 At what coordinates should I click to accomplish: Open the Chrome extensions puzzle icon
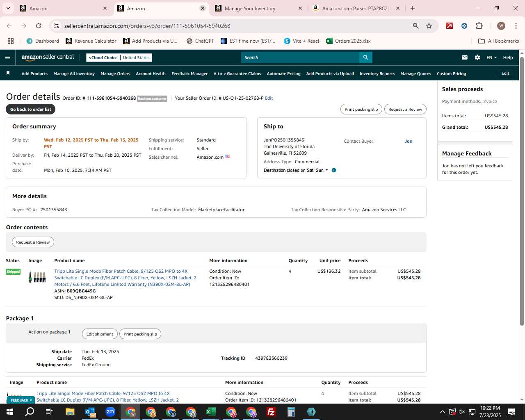click(x=479, y=26)
